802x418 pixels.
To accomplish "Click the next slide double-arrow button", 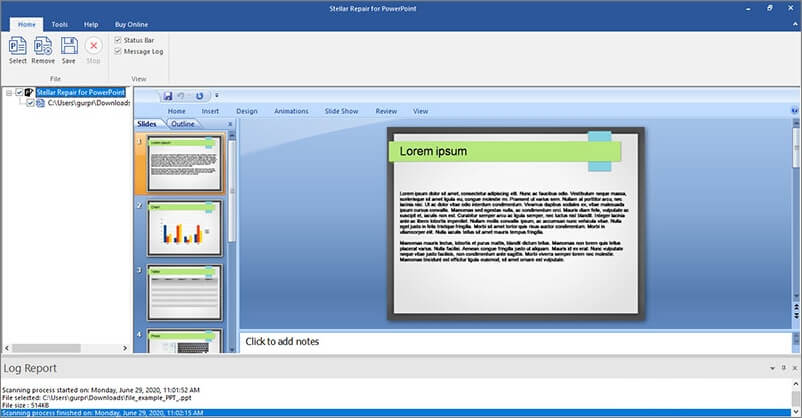I will point(796,316).
